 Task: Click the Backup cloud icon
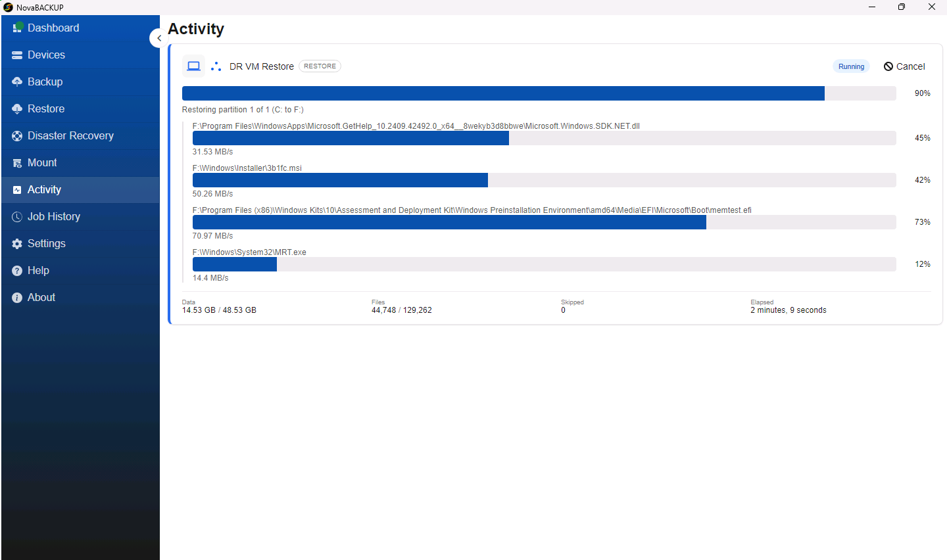(x=17, y=82)
